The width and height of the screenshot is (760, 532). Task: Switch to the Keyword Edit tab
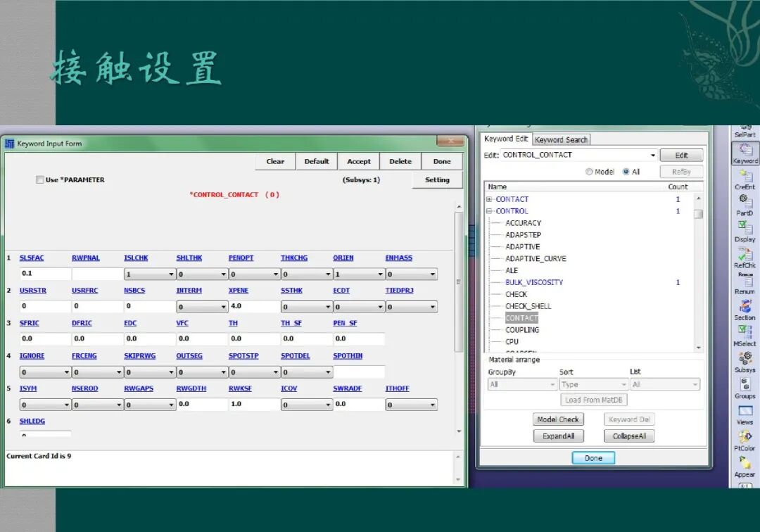coord(506,139)
